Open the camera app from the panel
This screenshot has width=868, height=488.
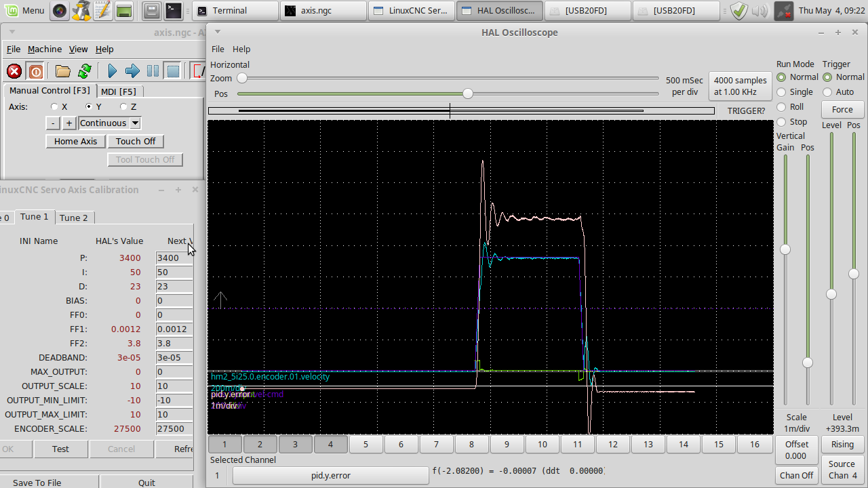pos(60,10)
